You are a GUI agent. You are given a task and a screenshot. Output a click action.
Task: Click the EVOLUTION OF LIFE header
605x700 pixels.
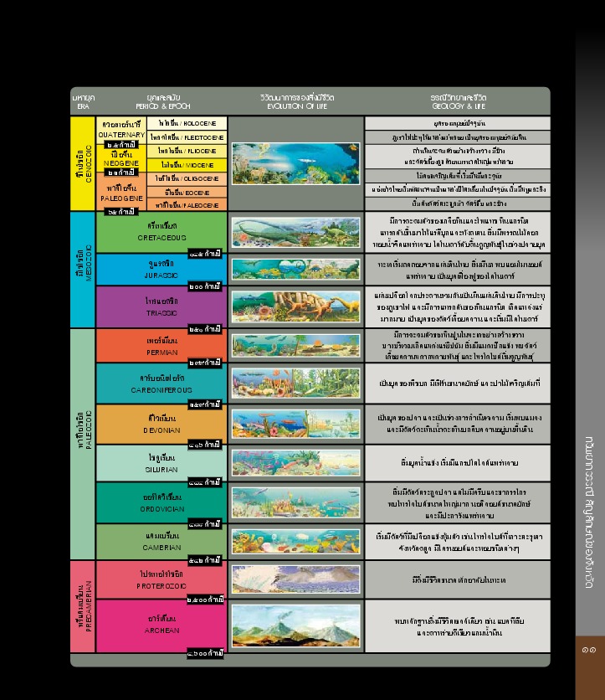(x=297, y=102)
